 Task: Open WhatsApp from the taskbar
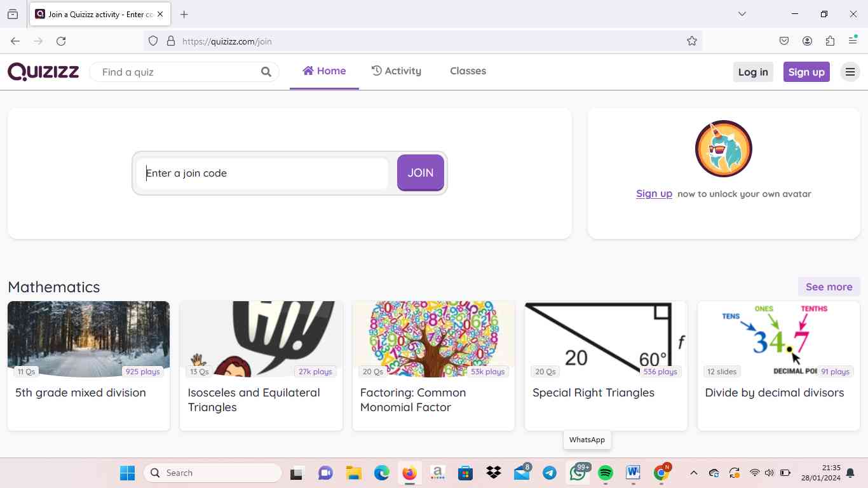coord(578,473)
